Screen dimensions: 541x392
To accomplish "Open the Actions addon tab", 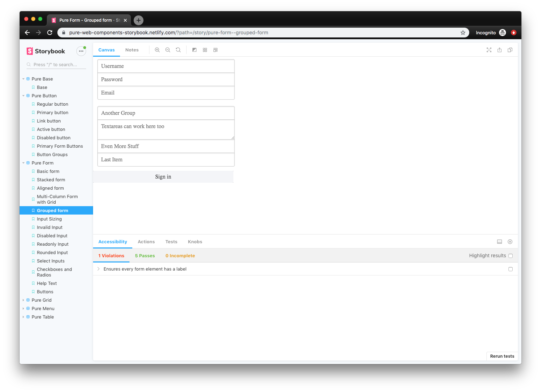I will (146, 241).
